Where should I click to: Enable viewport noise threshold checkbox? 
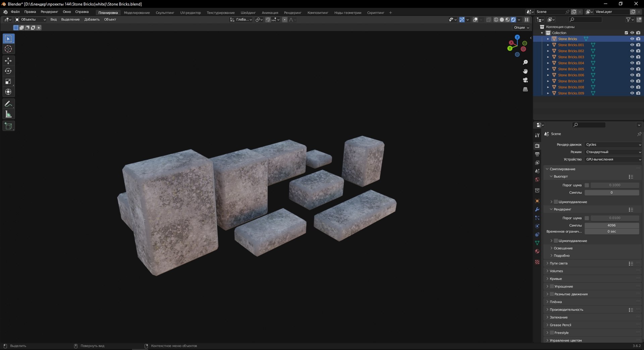(587, 185)
